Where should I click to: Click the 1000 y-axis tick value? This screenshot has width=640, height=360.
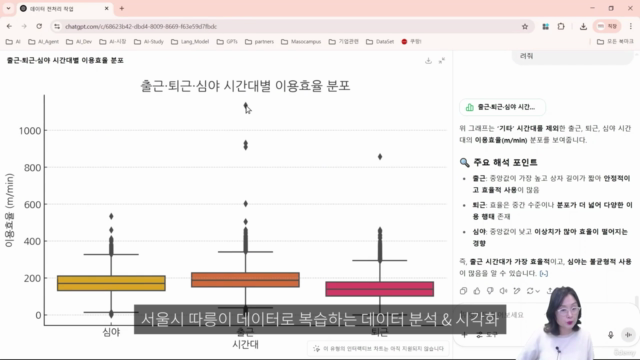coord(30,131)
